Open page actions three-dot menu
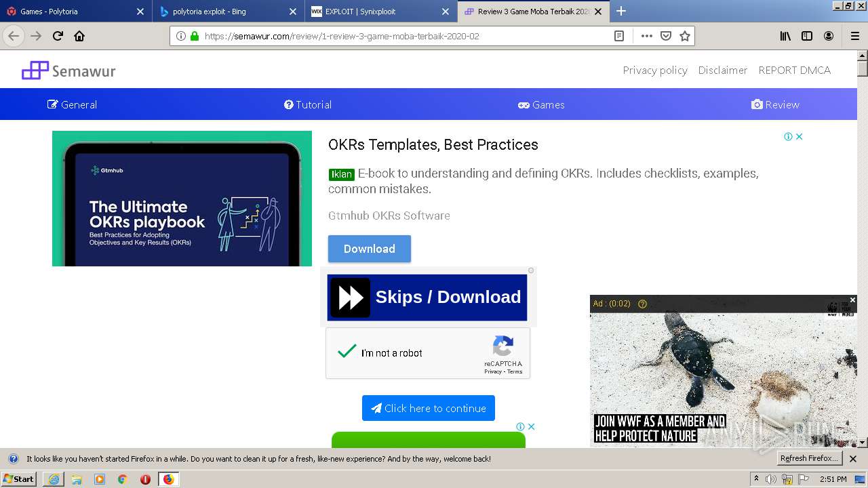The image size is (868, 488). pyautogui.click(x=646, y=36)
